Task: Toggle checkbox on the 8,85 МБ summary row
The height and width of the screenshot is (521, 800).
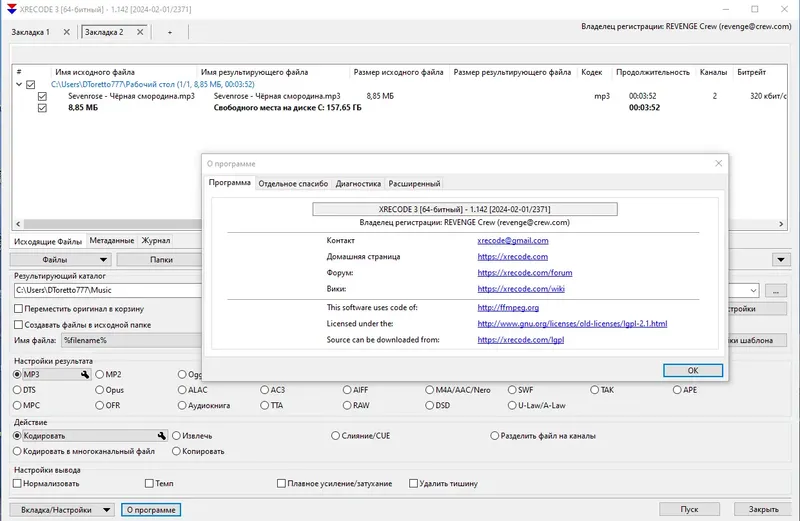Action: tap(42, 108)
